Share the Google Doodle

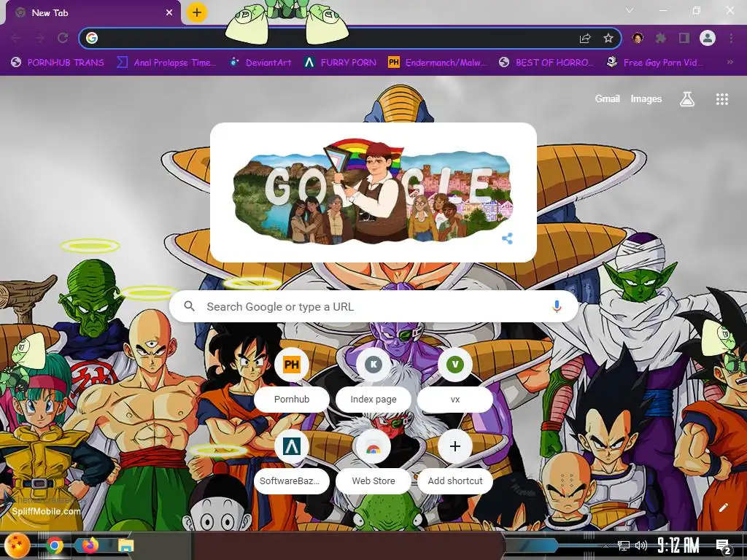point(508,238)
